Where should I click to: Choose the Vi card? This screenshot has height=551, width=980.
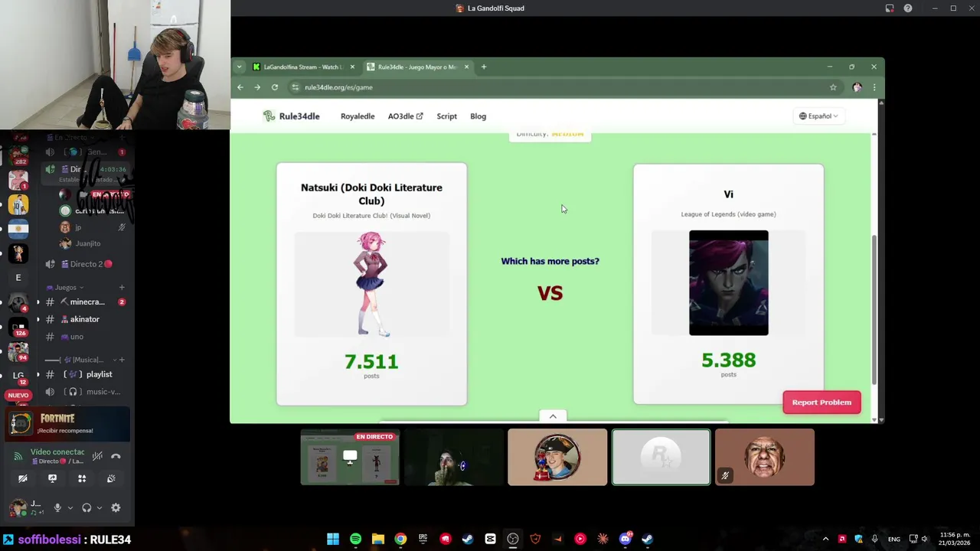tap(728, 284)
